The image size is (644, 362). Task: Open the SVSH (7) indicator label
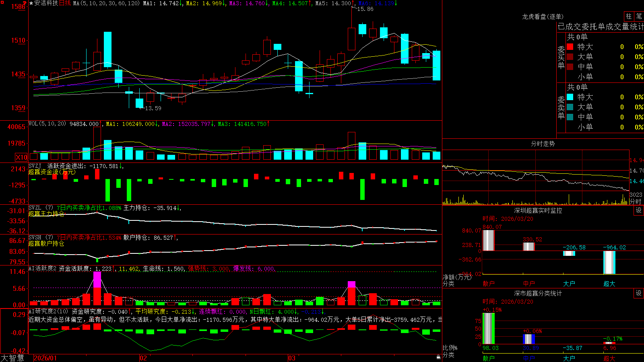(x=41, y=238)
